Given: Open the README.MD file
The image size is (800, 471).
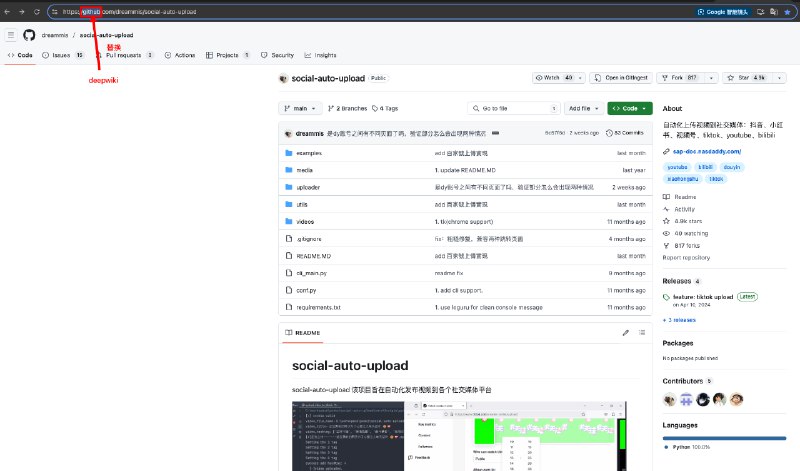Looking at the screenshot, I should click(x=314, y=256).
